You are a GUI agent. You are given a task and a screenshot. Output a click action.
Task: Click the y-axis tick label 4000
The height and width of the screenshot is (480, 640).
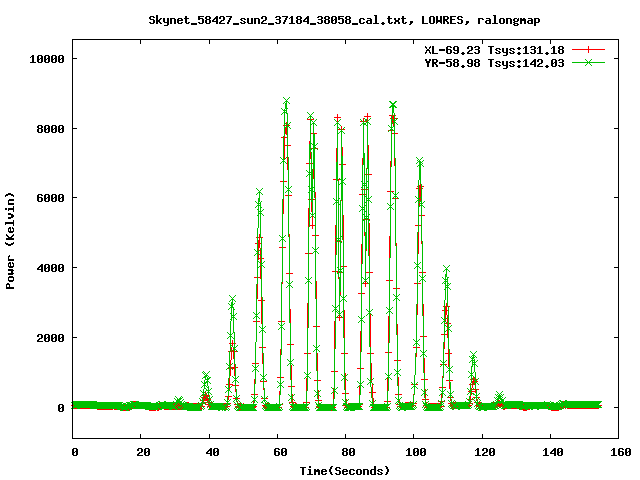tap(51, 268)
